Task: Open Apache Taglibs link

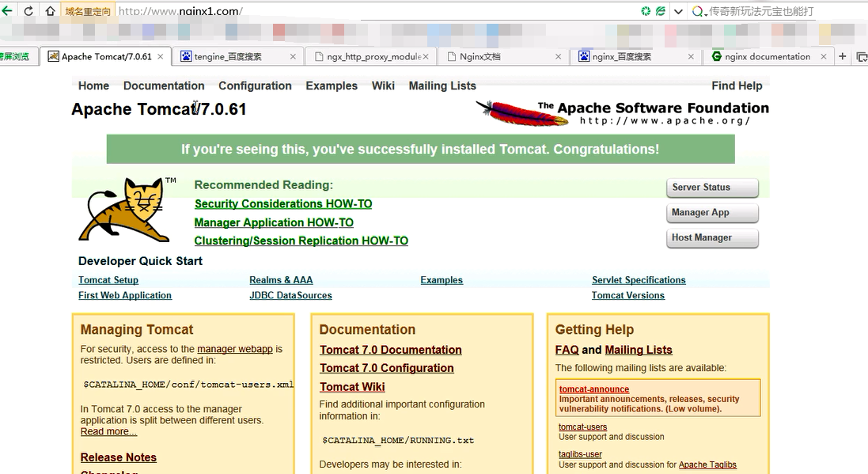Action: click(707, 465)
